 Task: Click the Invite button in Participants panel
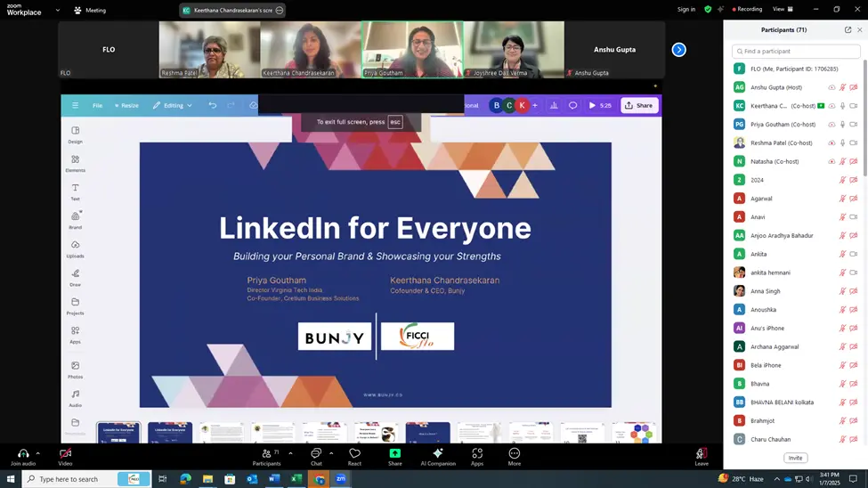click(x=795, y=458)
